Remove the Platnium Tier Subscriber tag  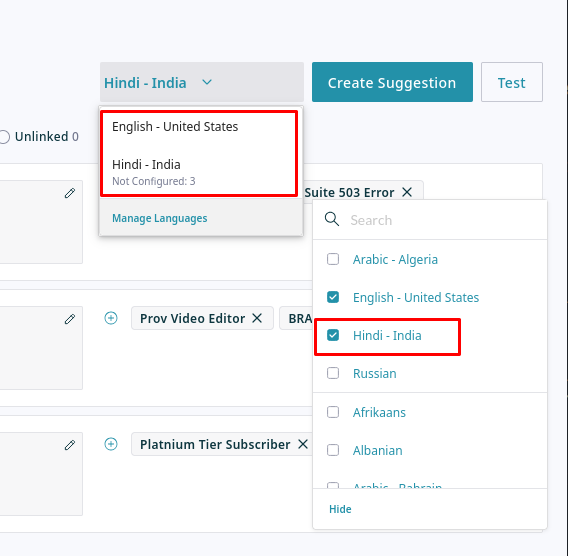pos(303,444)
